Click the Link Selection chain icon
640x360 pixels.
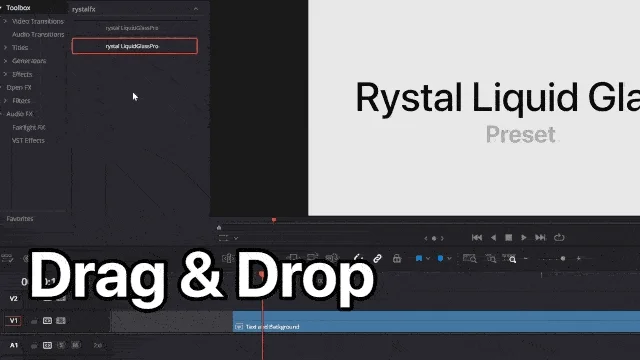pyautogui.click(x=378, y=258)
